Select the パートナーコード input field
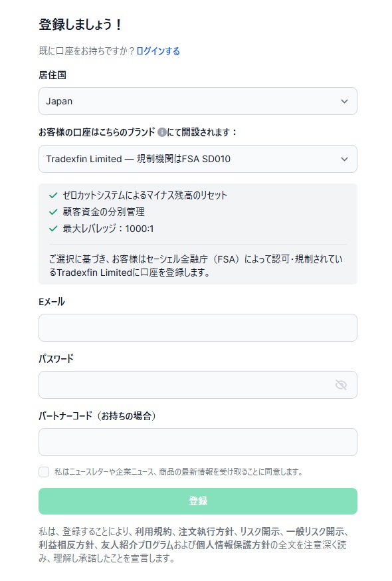The image size is (392, 581). click(x=196, y=442)
